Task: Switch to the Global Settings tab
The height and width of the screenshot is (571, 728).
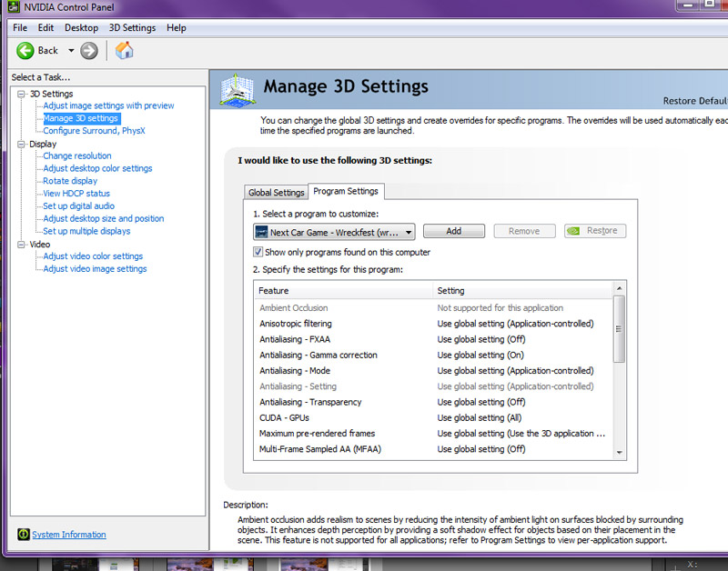Action: click(x=277, y=192)
